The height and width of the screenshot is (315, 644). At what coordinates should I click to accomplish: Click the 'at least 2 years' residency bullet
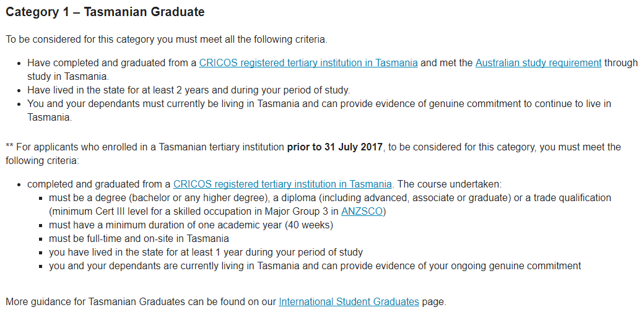click(188, 90)
